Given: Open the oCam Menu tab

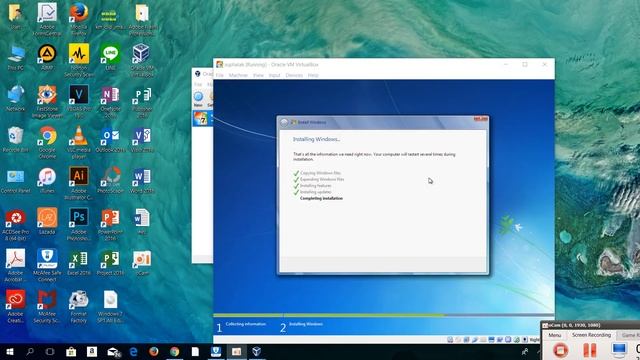Looking at the screenshot, I should pyautogui.click(x=554, y=335).
